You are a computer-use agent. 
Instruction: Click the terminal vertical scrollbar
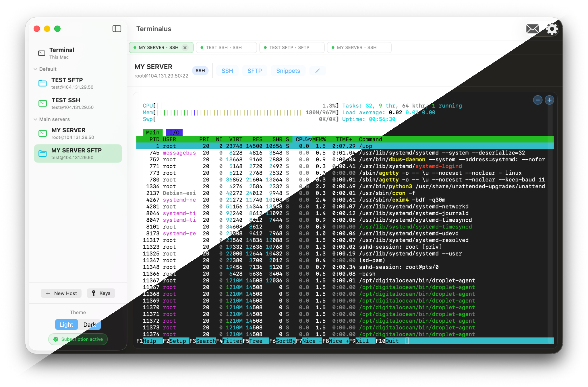click(x=550, y=218)
